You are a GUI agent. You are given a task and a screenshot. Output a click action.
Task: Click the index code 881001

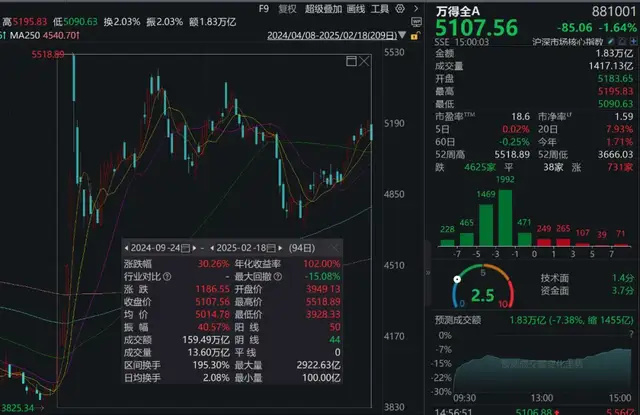coord(614,11)
